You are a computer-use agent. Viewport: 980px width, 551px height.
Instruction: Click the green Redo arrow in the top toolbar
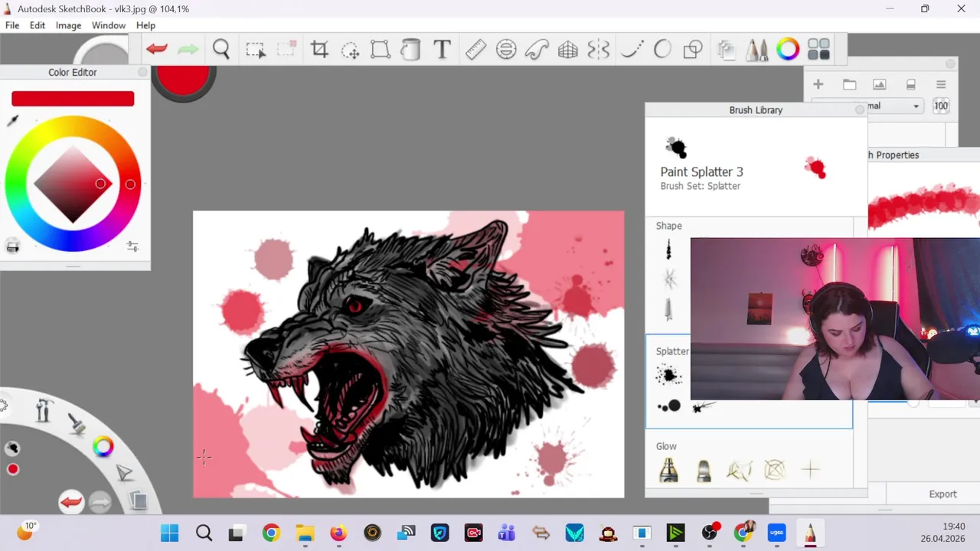pyautogui.click(x=188, y=50)
